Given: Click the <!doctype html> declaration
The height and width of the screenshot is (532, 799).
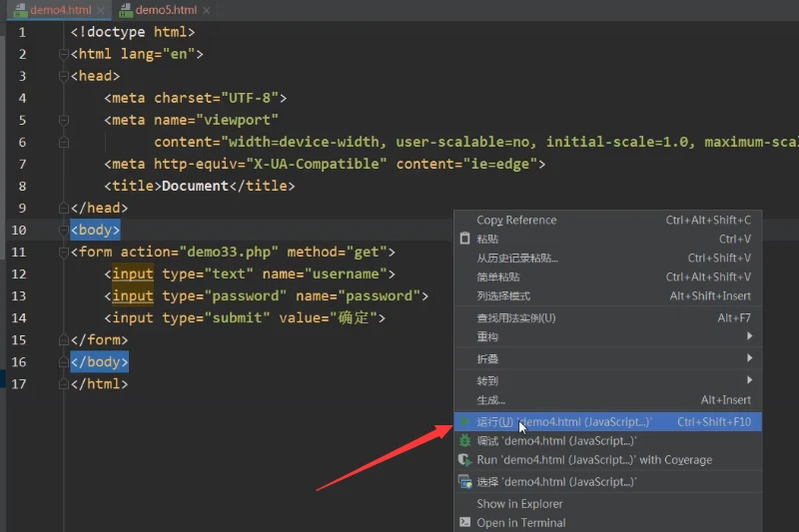Looking at the screenshot, I should [x=133, y=32].
